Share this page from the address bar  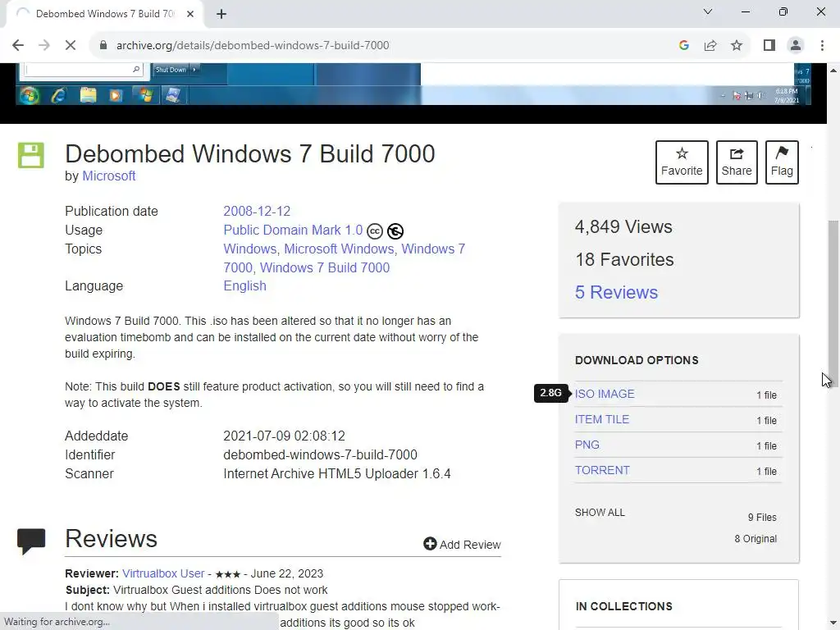pyautogui.click(x=710, y=46)
